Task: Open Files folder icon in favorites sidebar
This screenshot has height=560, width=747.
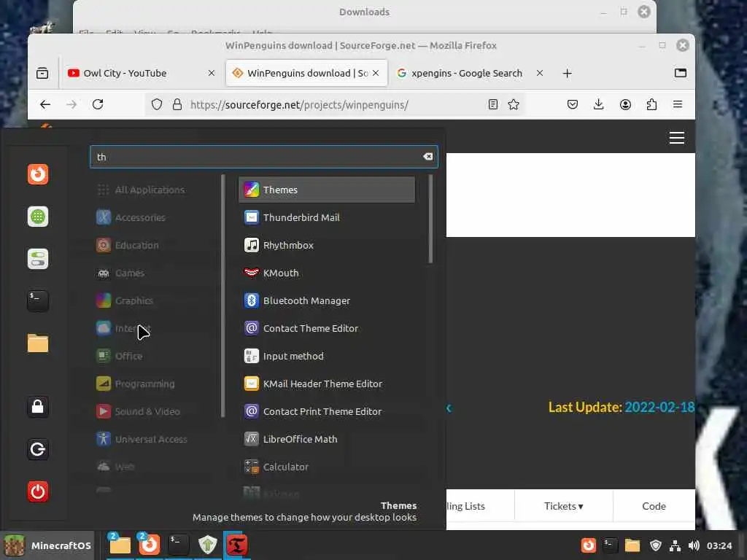Action: [38, 343]
